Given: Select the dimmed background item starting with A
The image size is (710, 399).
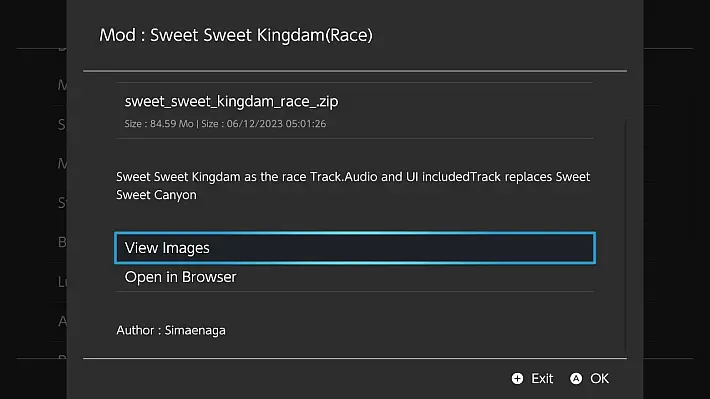Looking at the screenshot, I should [x=62, y=321].
